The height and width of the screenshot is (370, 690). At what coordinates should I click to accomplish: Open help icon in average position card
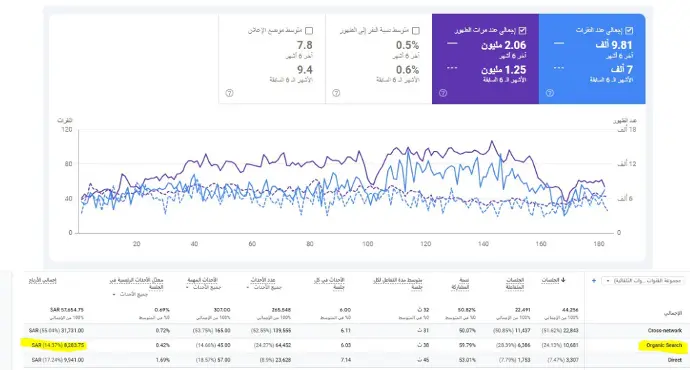pyautogui.click(x=229, y=93)
